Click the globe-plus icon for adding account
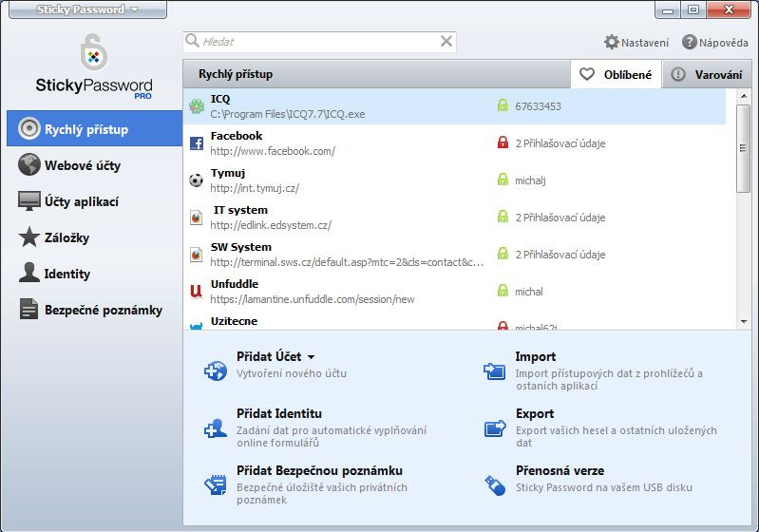The image size is (759, 532). (x=216, y=371)
